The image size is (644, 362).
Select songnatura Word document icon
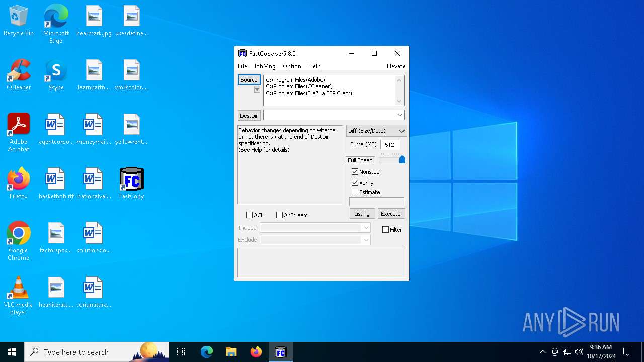click(94, 293)
